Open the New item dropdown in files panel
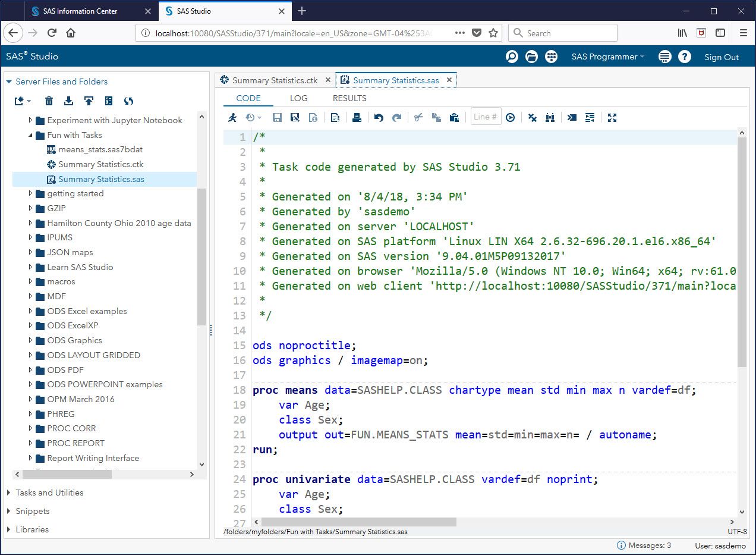The height and width of the screenshot is (555, 756). click(x=23, y=101)
